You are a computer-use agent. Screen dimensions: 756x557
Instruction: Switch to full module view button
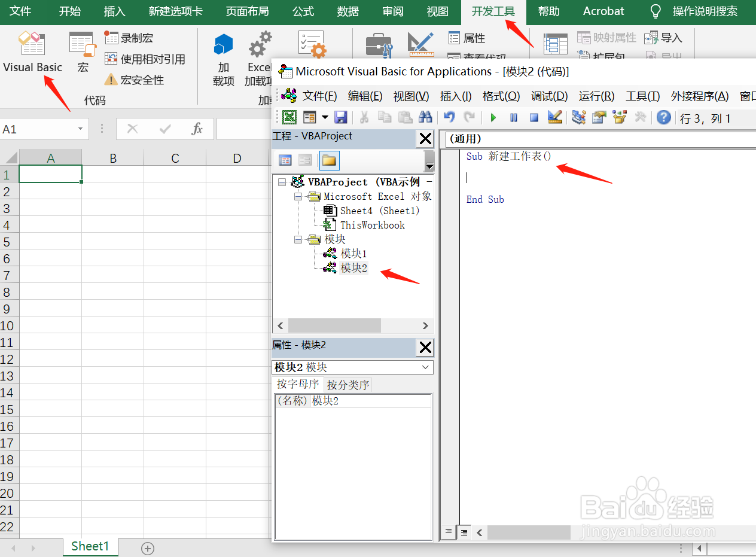(x=464, y=531)
